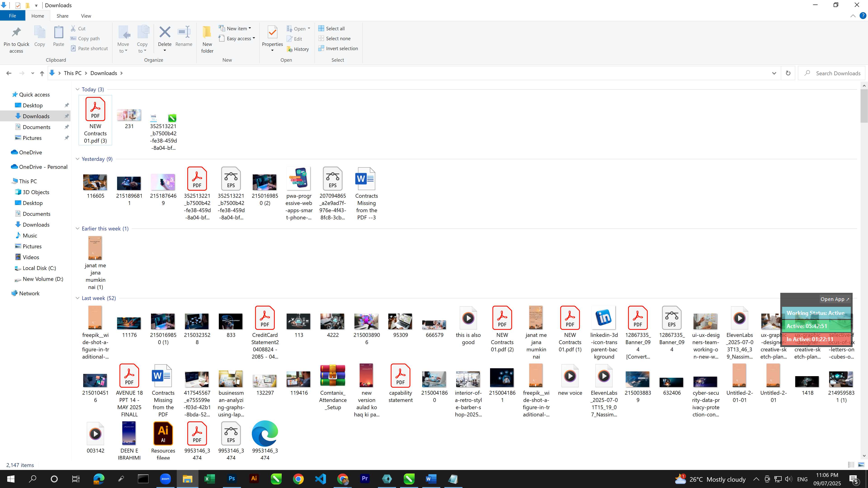Viewport: 868px width, 488px height.
Task: Click the Delete ribbon icon
Action: [165, 32]
